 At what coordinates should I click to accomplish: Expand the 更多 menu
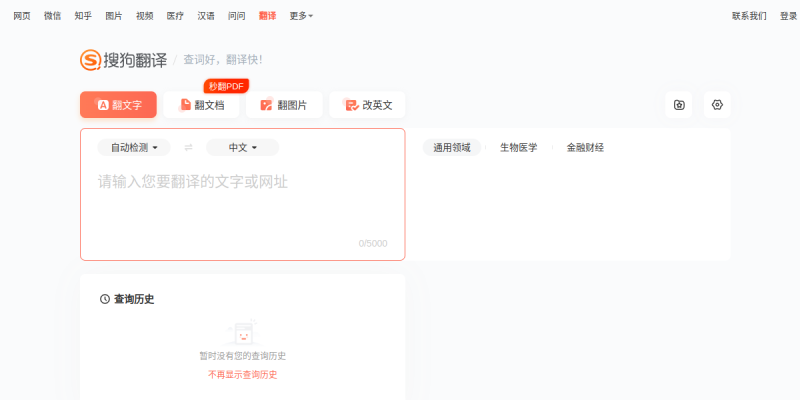[301, 16]
